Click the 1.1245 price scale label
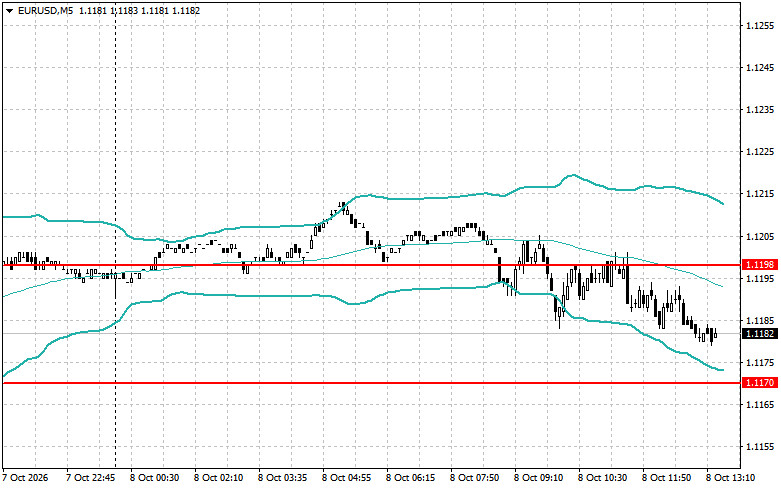The image size is (781, 489). point(760,68)
